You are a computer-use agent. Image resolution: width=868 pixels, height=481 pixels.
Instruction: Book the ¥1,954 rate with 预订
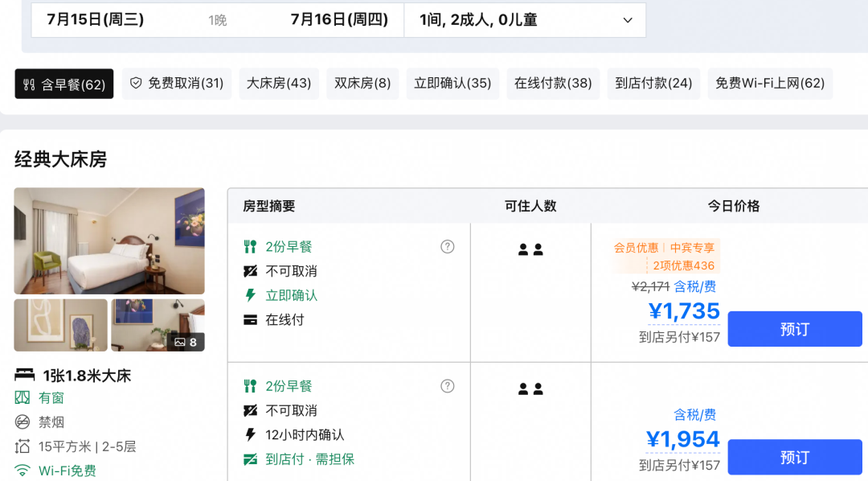point(794,457)
